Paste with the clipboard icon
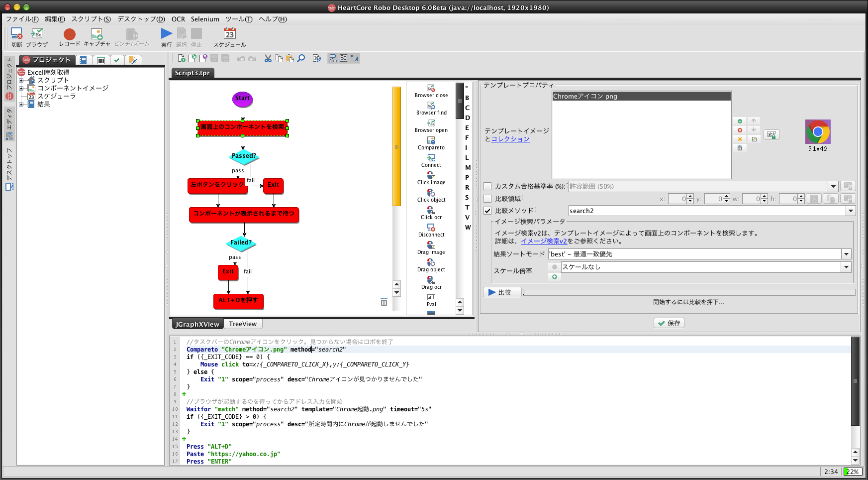The image size is (868, 480). (290, 58)
